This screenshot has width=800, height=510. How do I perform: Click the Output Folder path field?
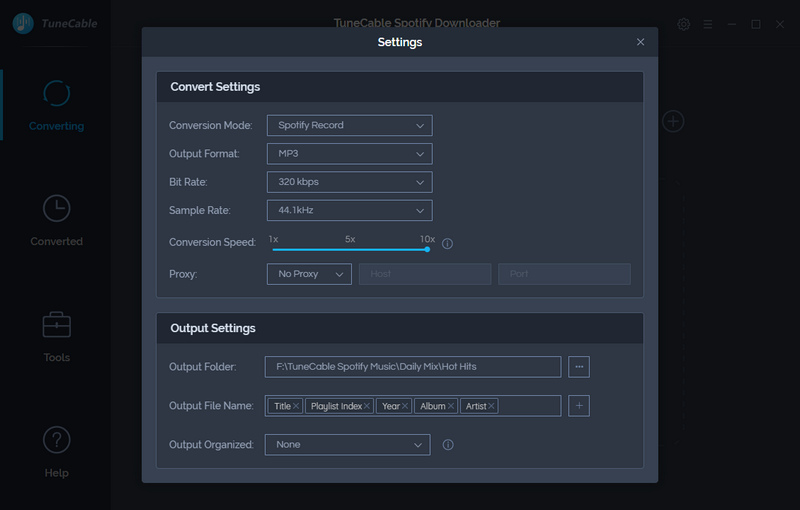412,367
